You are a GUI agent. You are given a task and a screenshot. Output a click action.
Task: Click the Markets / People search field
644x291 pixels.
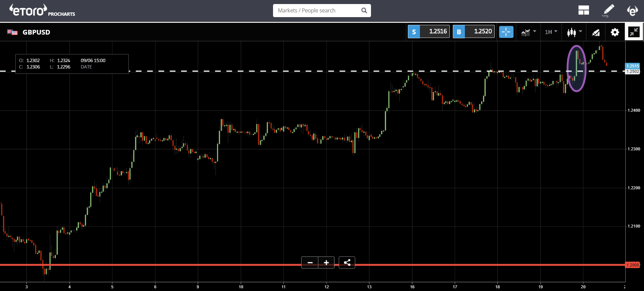click(x=322, y=10)
